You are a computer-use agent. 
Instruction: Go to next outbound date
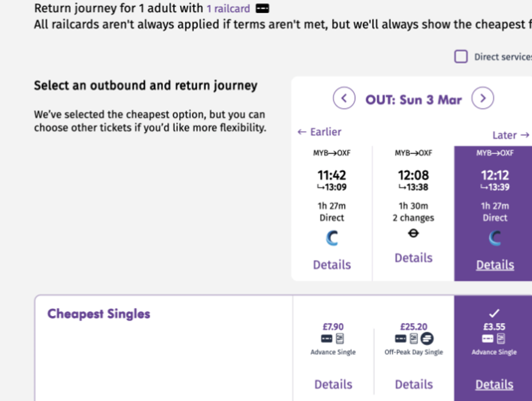tap(482, 99)
